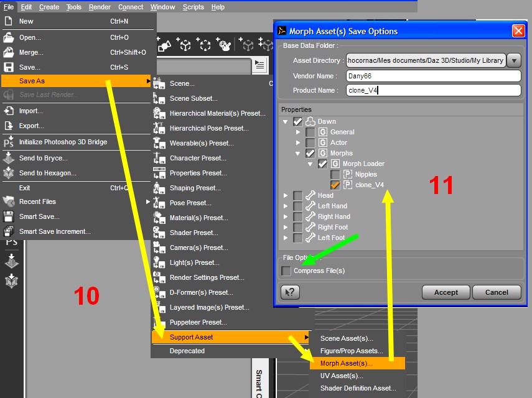This screenshot has height=398, width=532.
Task: Uncheck the Morphs checkbox
Action: click(x=310, y=153)
